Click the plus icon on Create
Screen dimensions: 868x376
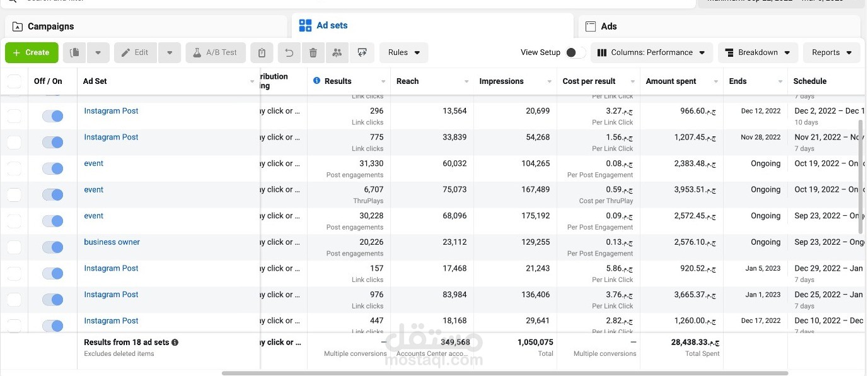(x=17, y=53)
